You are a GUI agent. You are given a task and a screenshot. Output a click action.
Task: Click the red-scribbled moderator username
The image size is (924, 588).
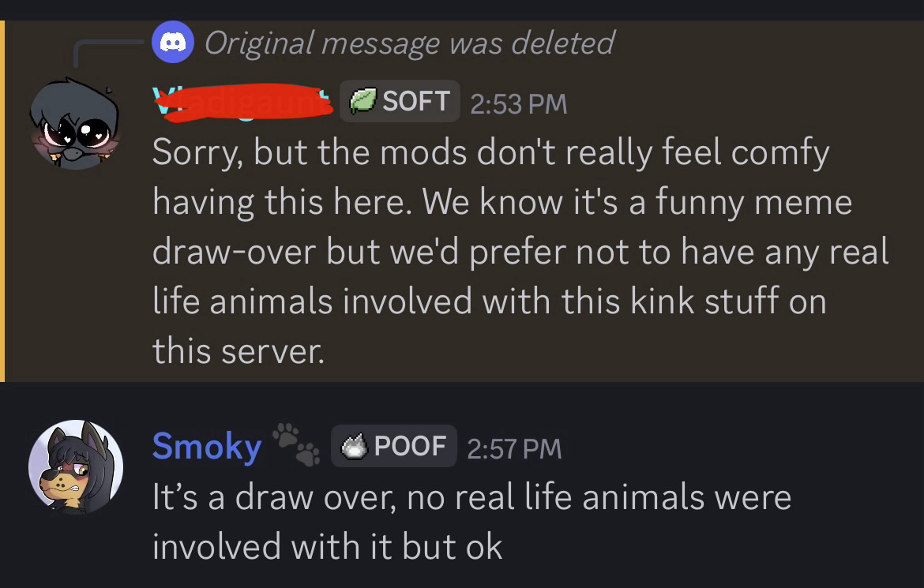tap(243, 101)
